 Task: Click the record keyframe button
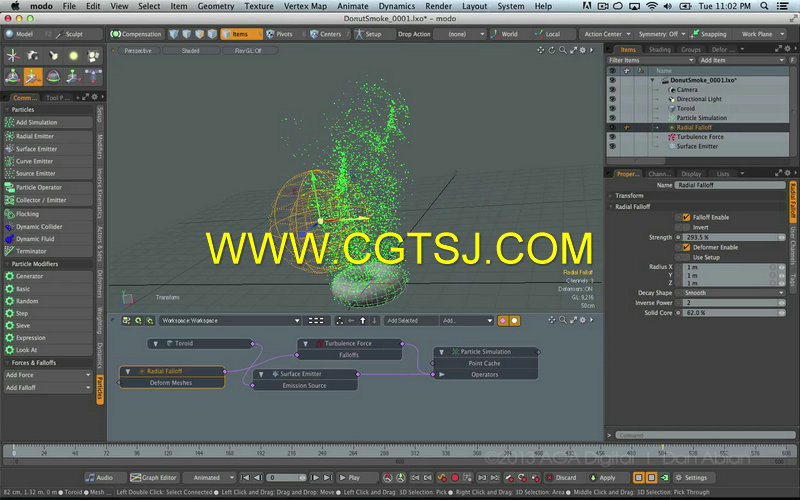(x=455, y=478)
